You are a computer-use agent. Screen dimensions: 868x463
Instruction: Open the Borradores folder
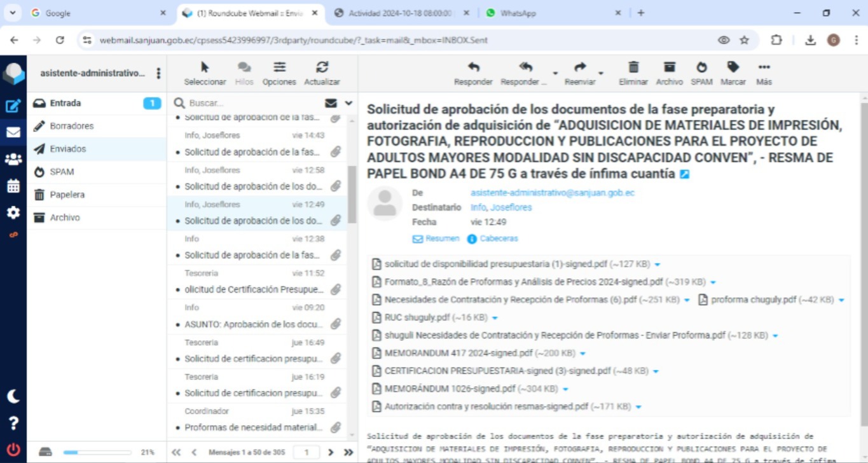click(x=72, y=126)
